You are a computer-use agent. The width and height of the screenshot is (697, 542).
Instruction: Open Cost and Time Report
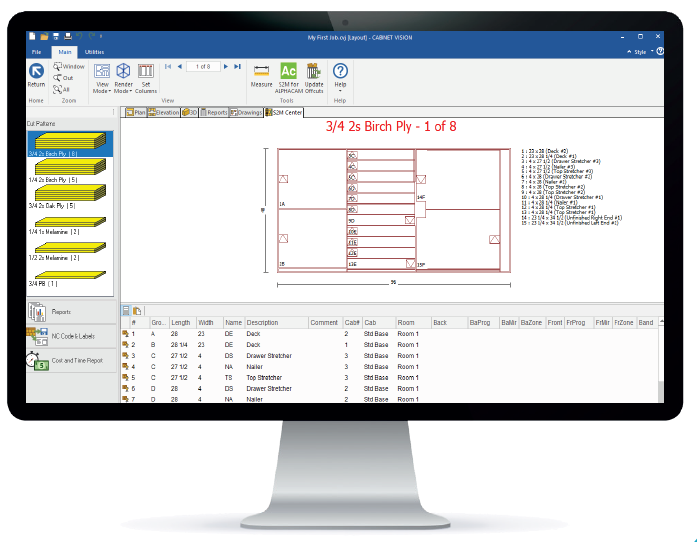(71, 361)
